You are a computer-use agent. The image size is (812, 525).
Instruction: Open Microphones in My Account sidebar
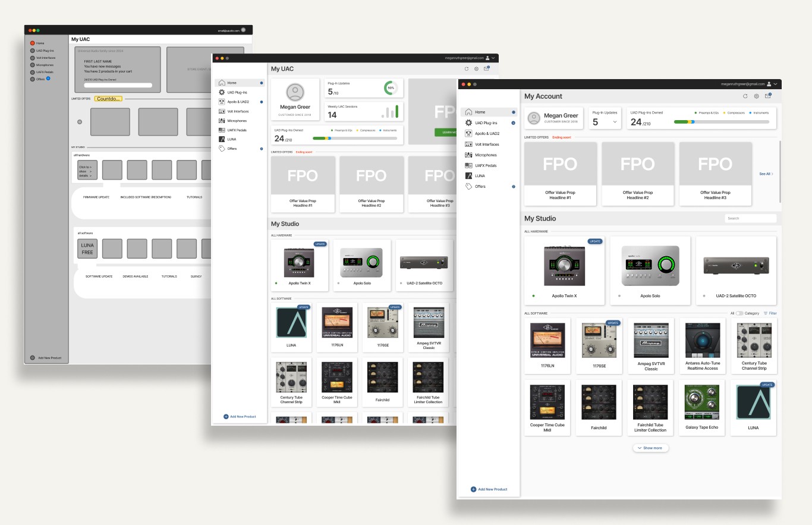[x=489, y=155]
